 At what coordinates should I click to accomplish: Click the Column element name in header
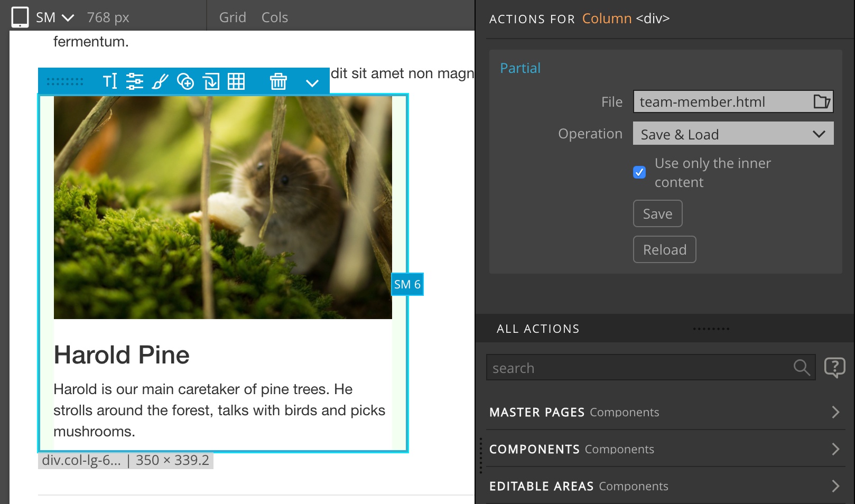607,18
